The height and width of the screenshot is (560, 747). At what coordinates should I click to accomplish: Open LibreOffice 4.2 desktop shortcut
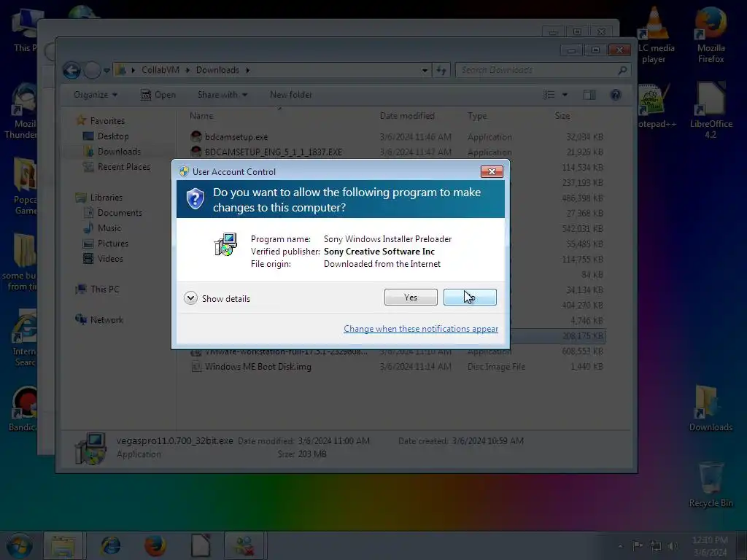point(711,111)
